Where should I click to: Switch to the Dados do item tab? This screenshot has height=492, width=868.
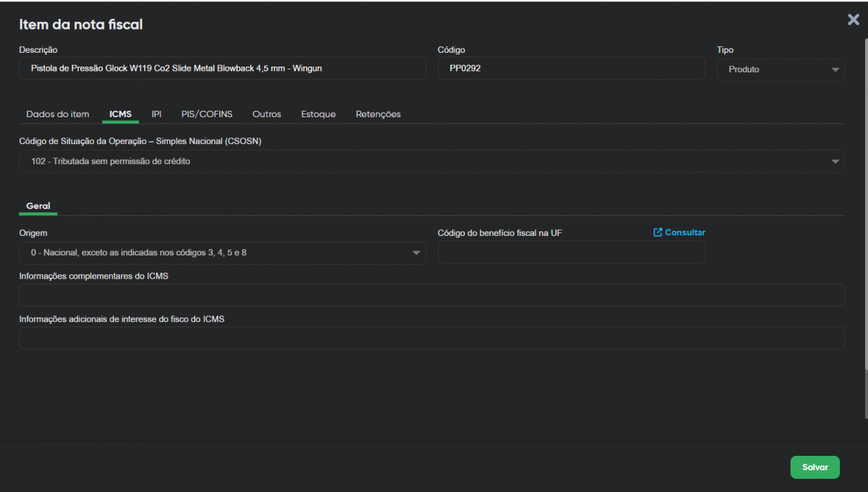coord(58,114)
